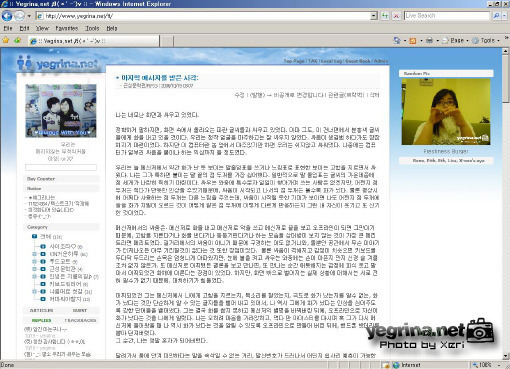Click the yegrina.net site logo
The width and height of the screenshot is (510, 369).
[58, 63]
